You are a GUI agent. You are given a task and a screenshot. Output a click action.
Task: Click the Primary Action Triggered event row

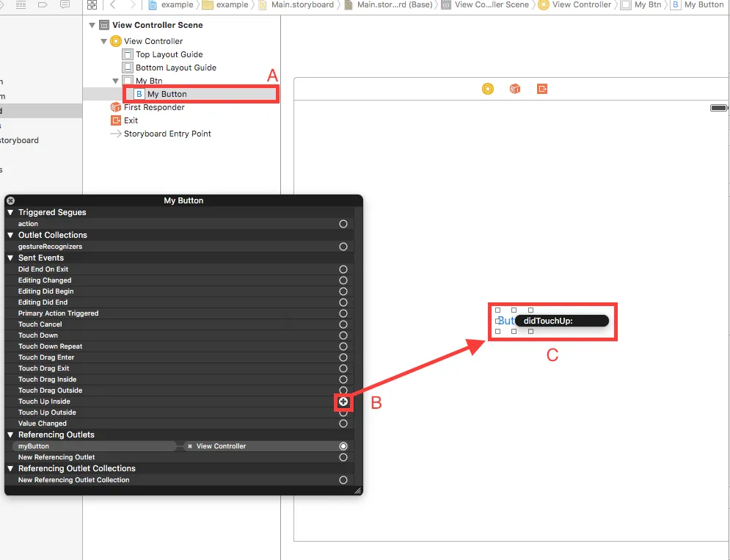[x=179, y=313]
